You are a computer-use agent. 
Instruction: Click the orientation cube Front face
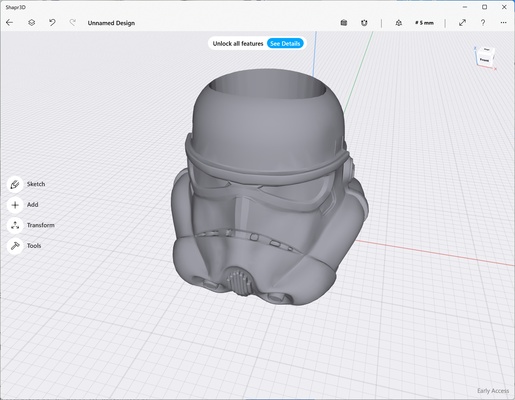[x=484, y=60]
